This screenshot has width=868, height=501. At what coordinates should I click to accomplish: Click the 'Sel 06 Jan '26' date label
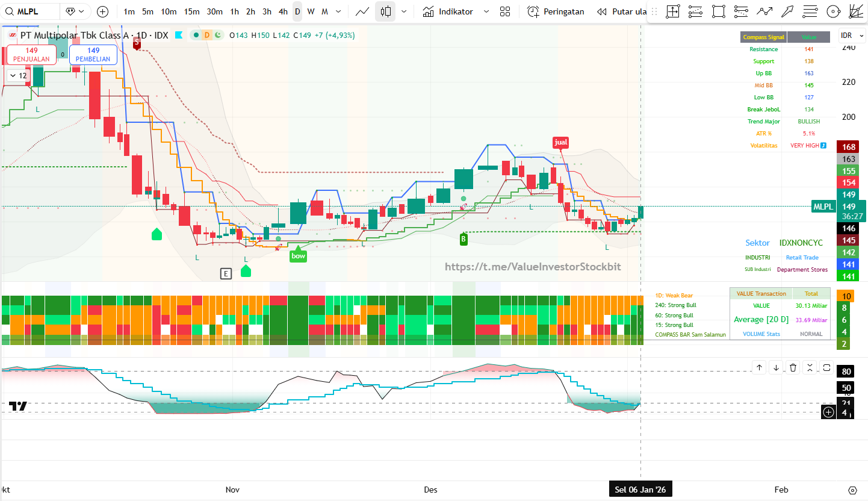[641, 490]
